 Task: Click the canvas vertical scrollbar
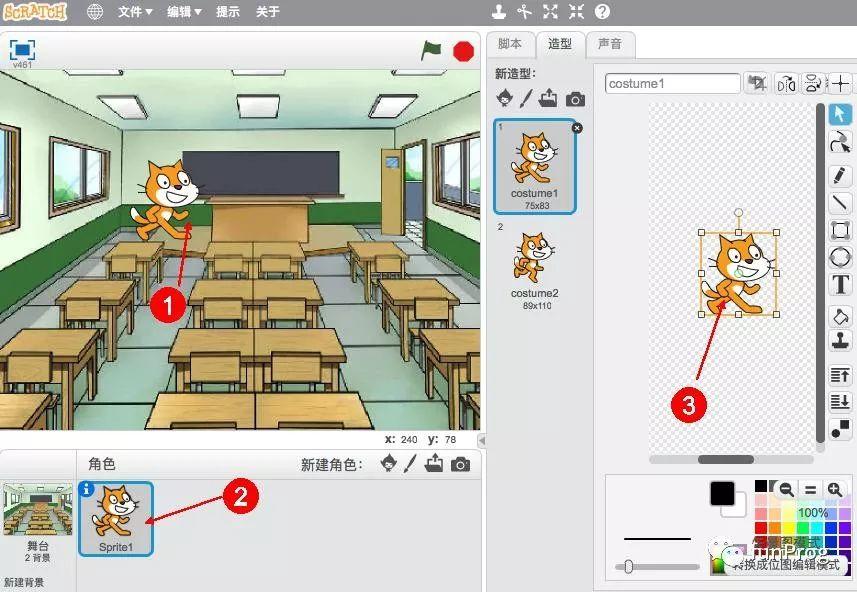820,273
